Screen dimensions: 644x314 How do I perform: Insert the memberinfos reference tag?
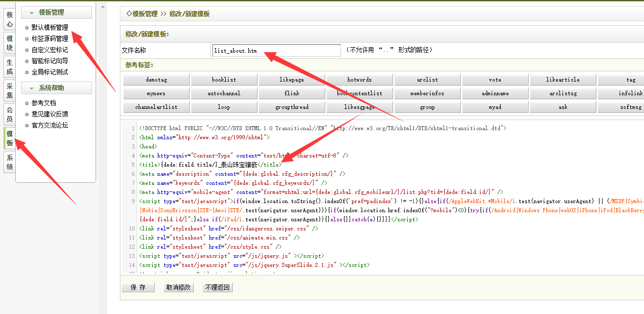pyautogui.click(x=427, y=93)
